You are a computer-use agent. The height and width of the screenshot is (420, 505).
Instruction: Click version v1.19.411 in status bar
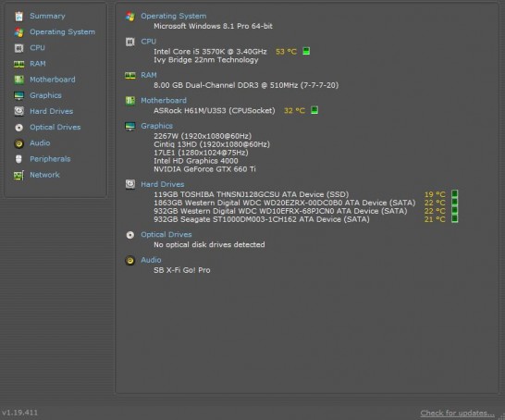[19, 413]
